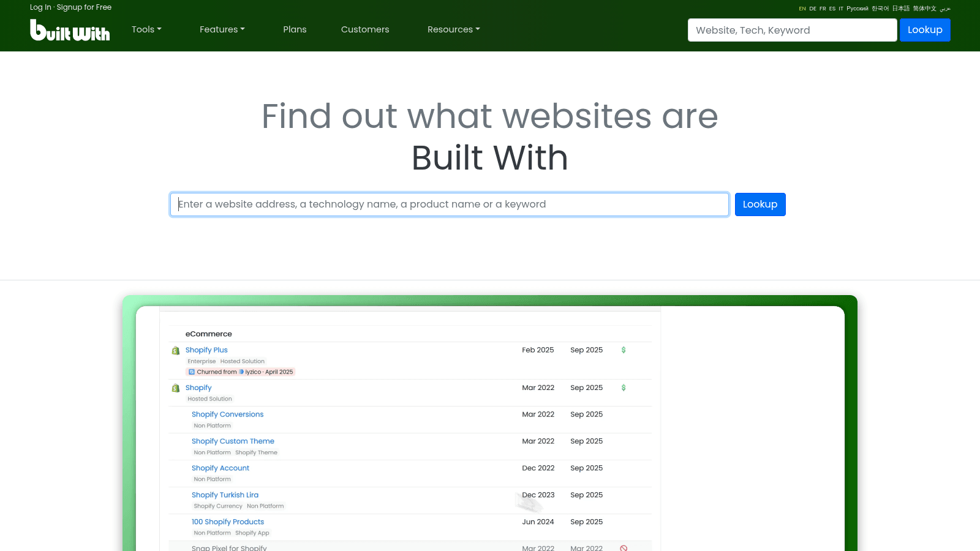Switch language to DE
The width and height of the screenshot is (980, 551).
[813, 9]
